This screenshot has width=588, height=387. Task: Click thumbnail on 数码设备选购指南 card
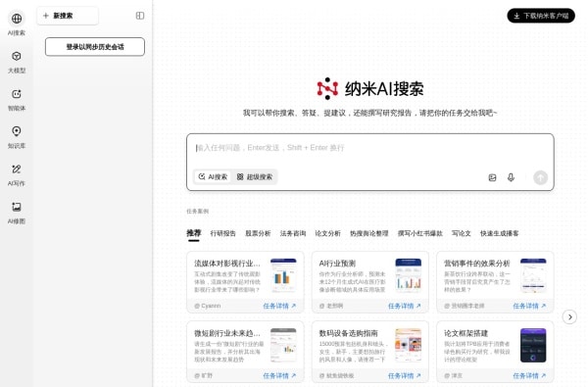pyautogui.click(x=409, y=346)
